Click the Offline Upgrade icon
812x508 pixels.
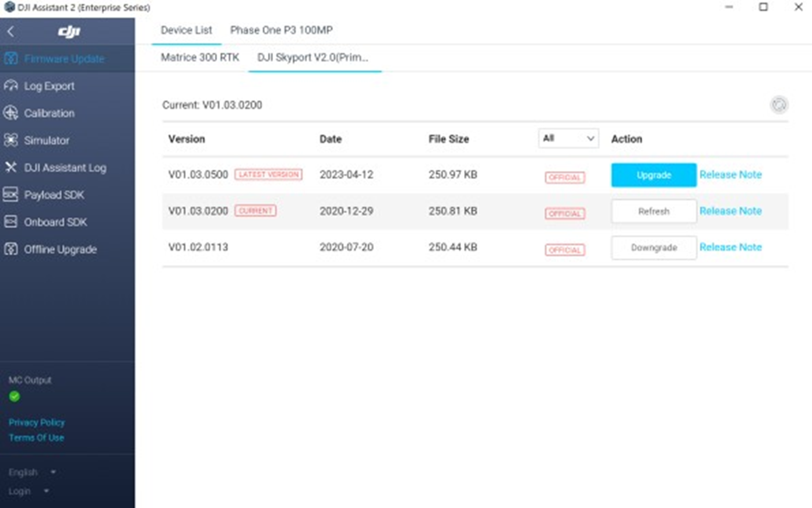pyautogui.click(x=11, y=249)
